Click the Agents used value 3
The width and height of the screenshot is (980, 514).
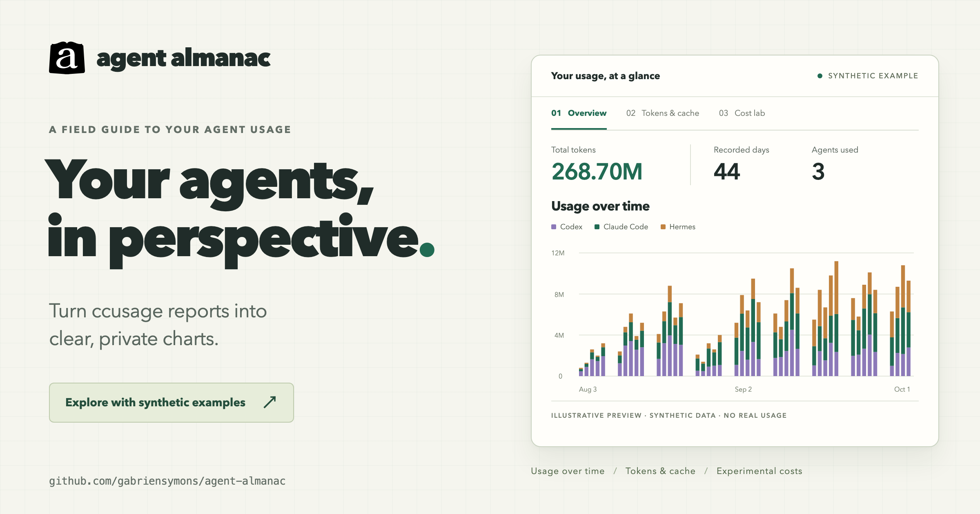tap(818, 172)
